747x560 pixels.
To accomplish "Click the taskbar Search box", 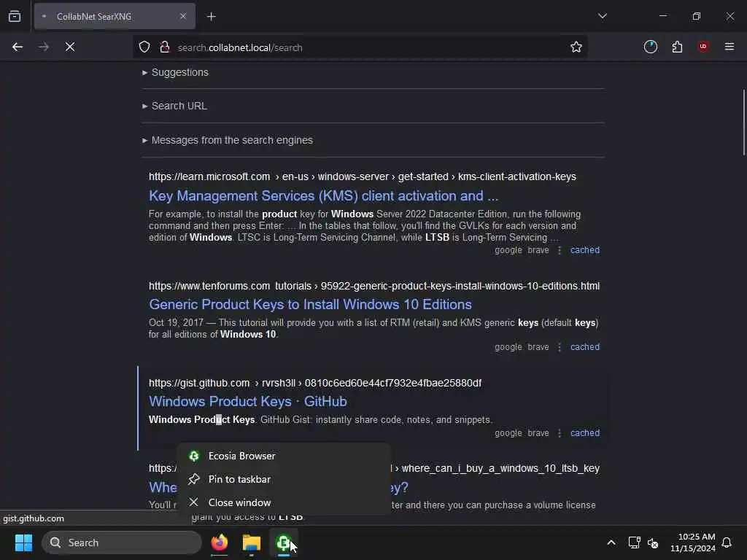I will pyautogui.click(x=122, y=542).
